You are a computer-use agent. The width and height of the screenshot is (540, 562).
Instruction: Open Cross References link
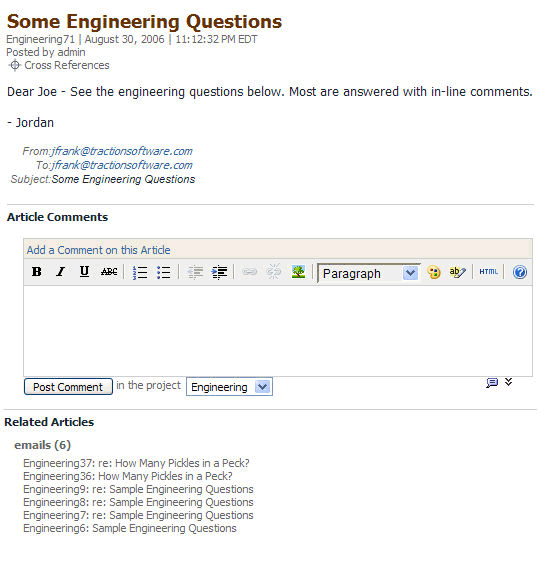67,65
